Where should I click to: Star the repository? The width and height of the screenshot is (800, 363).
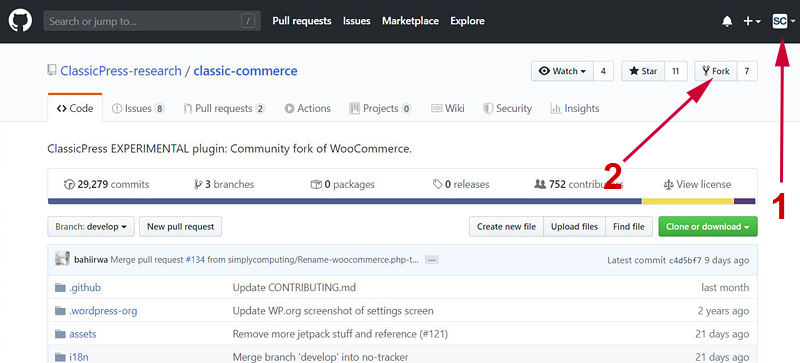[x=643, y=71]
